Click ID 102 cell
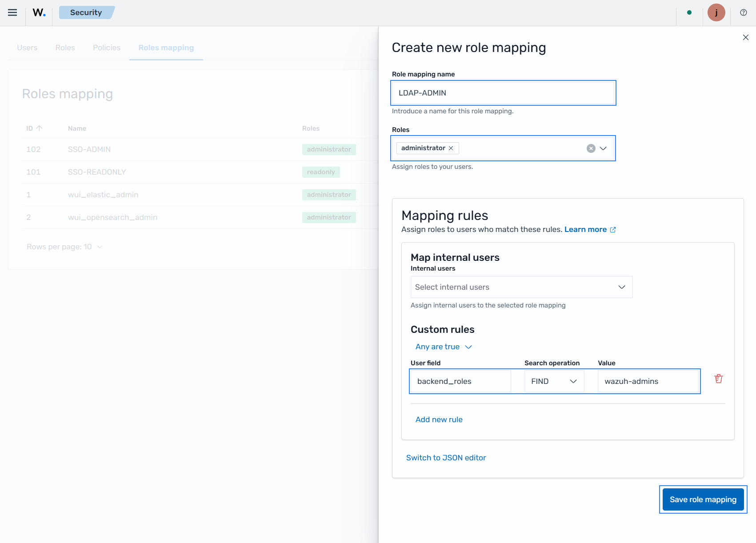The image size is (756, 543). 33,149
